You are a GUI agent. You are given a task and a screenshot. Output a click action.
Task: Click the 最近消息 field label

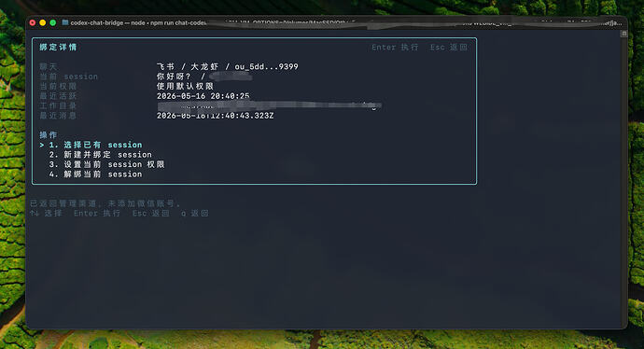58,116
